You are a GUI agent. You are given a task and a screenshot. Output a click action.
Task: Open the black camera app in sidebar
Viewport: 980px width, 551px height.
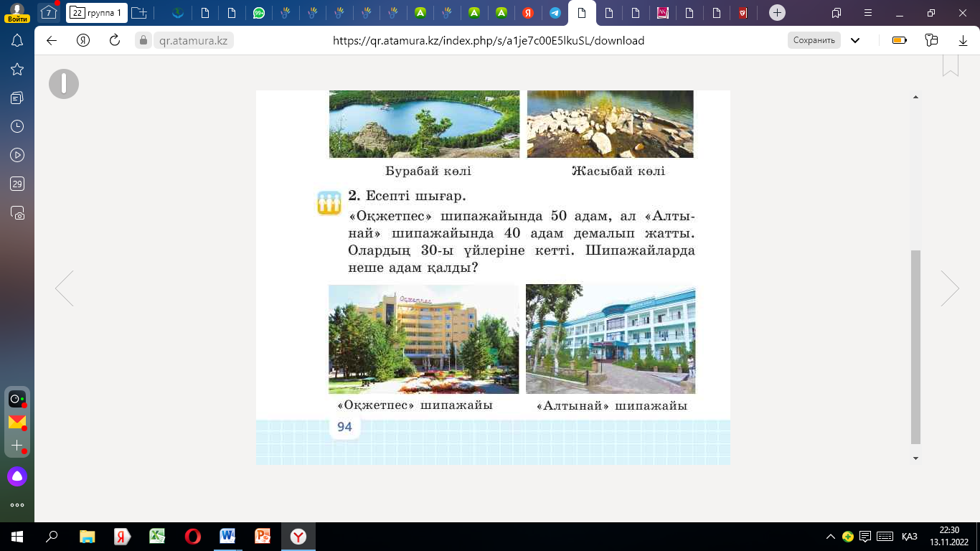(x=17, y=399)
